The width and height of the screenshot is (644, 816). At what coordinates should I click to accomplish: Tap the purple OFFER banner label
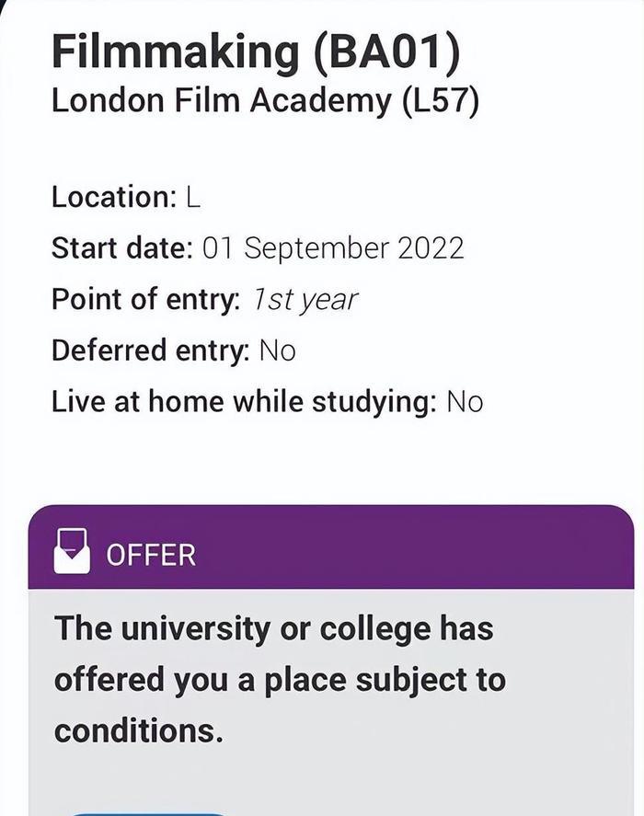(151, 556)
